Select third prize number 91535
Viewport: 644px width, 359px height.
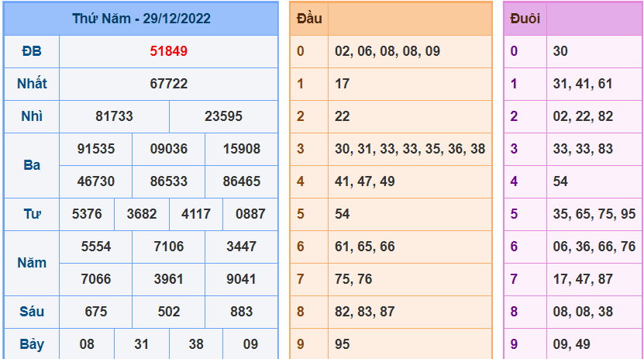coord(95,149)
